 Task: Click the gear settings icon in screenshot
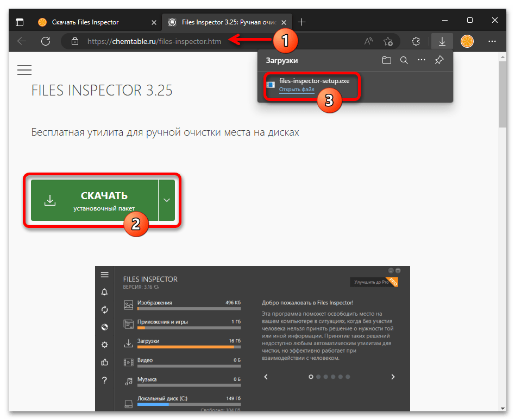coord(104,345)
